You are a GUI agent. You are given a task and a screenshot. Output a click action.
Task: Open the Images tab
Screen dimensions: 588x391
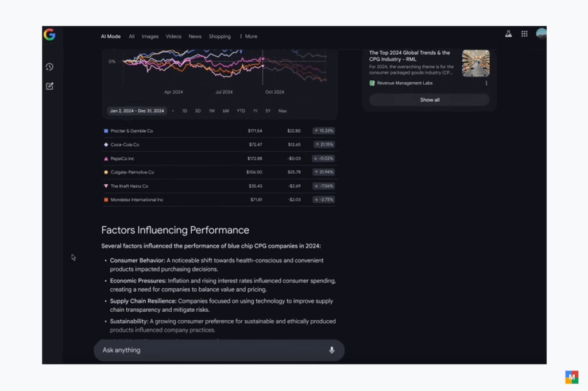pos(150,36)
